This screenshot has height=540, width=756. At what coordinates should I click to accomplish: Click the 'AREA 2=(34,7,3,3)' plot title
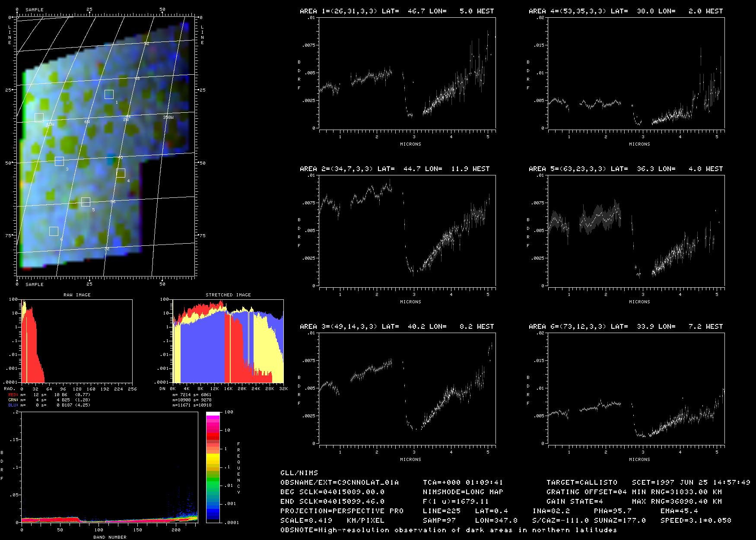click(337, 169)
